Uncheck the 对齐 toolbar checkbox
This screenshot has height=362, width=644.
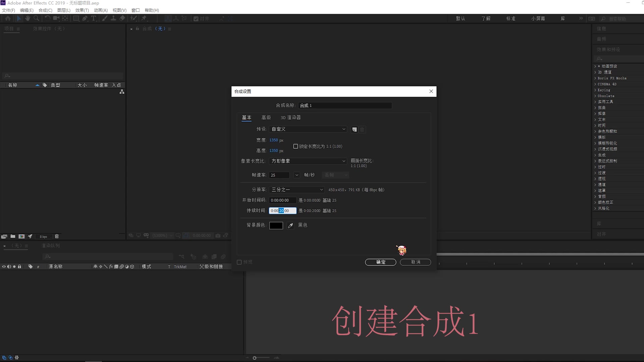pos(196,19)
